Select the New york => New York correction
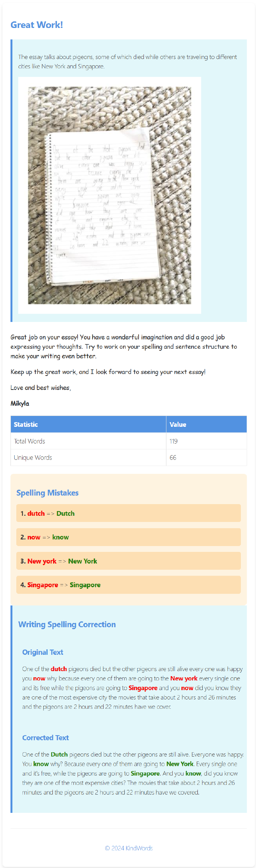This screenshot has width=256, height=868. coord(128,561)
